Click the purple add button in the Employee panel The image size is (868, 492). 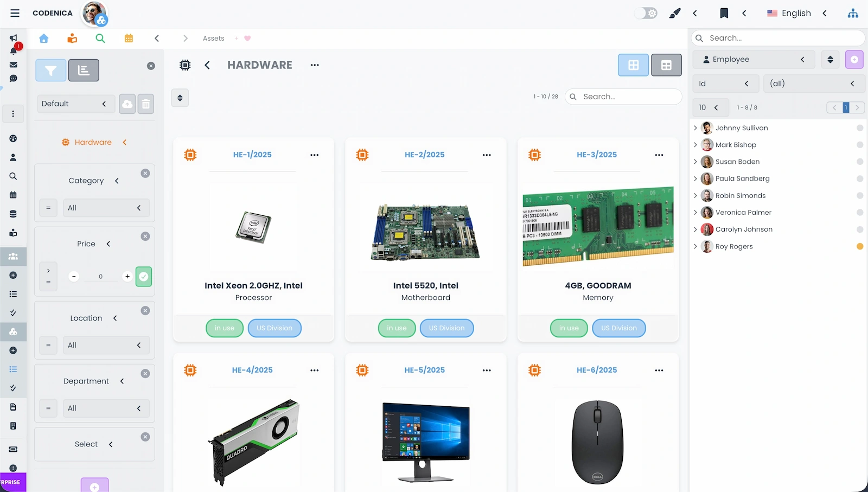854,60
